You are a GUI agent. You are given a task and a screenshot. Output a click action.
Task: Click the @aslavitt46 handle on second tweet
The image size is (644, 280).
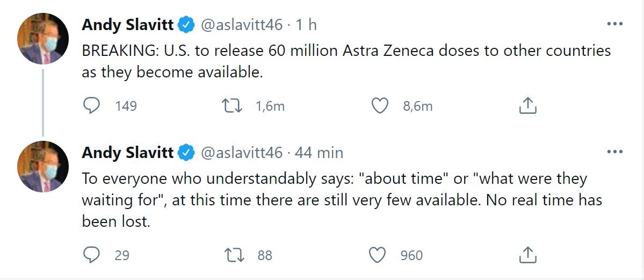241,153
